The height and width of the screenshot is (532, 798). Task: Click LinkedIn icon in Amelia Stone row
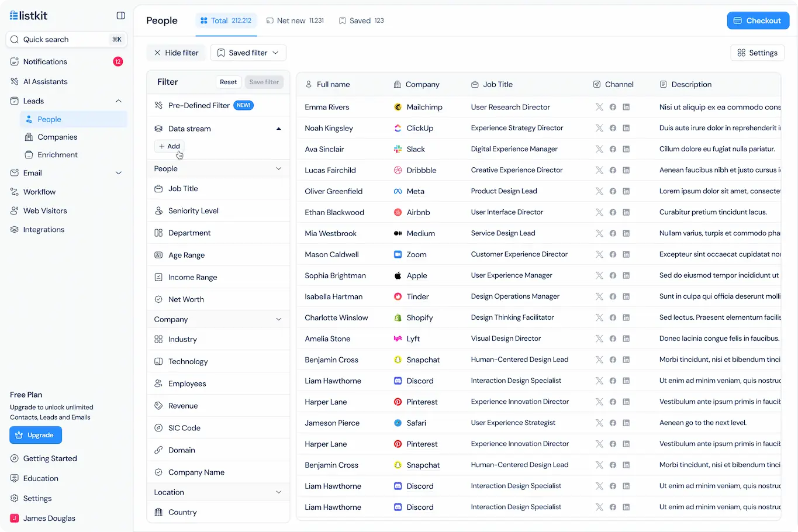click(x=626, y=338)
